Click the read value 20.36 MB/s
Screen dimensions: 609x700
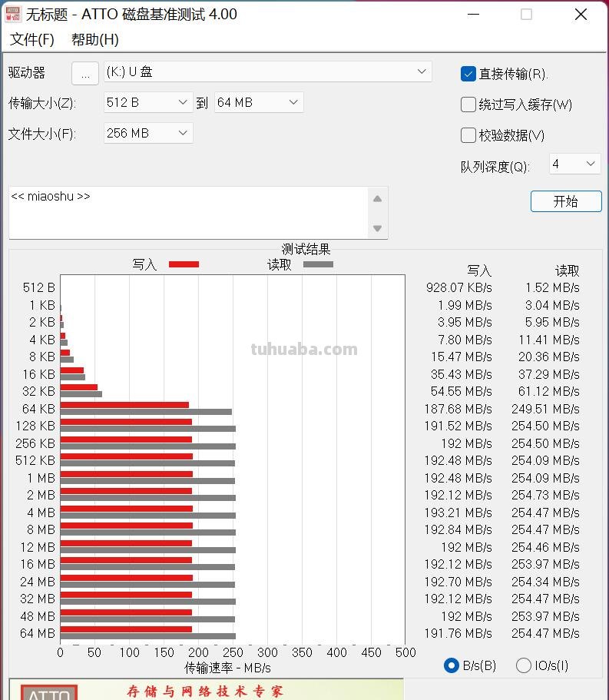coord(549,357)
